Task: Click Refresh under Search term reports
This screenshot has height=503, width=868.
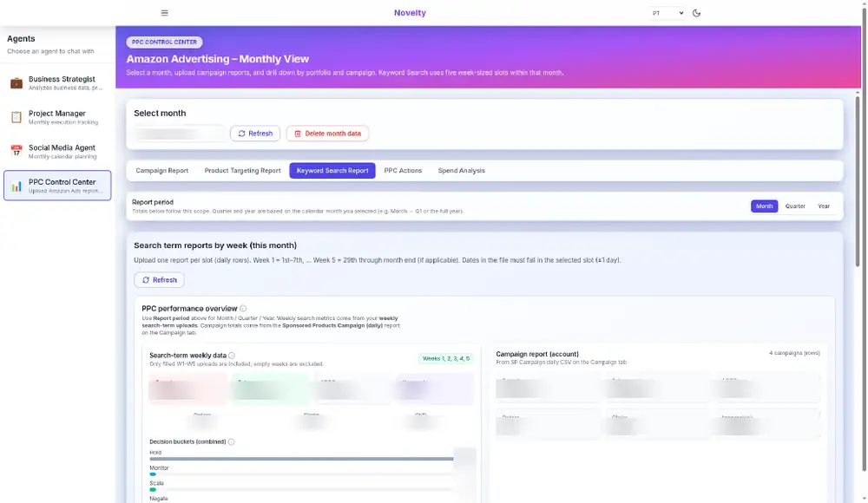Action: tap(160, 280)
